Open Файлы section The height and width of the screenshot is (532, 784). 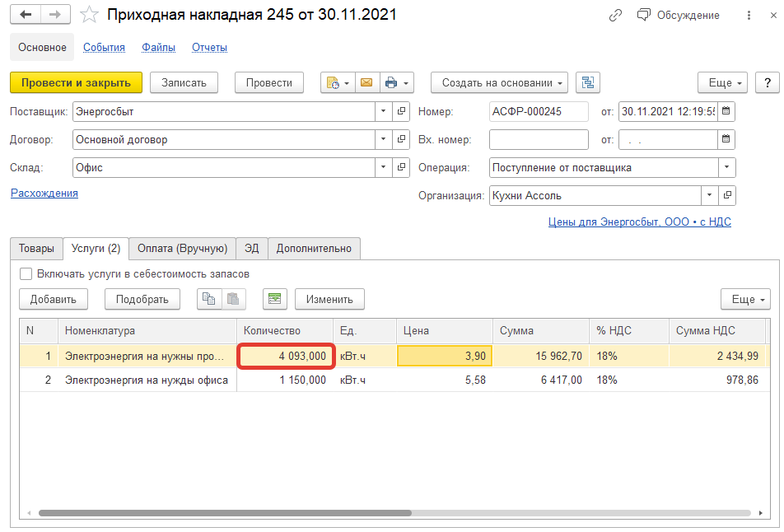point(158,48)
